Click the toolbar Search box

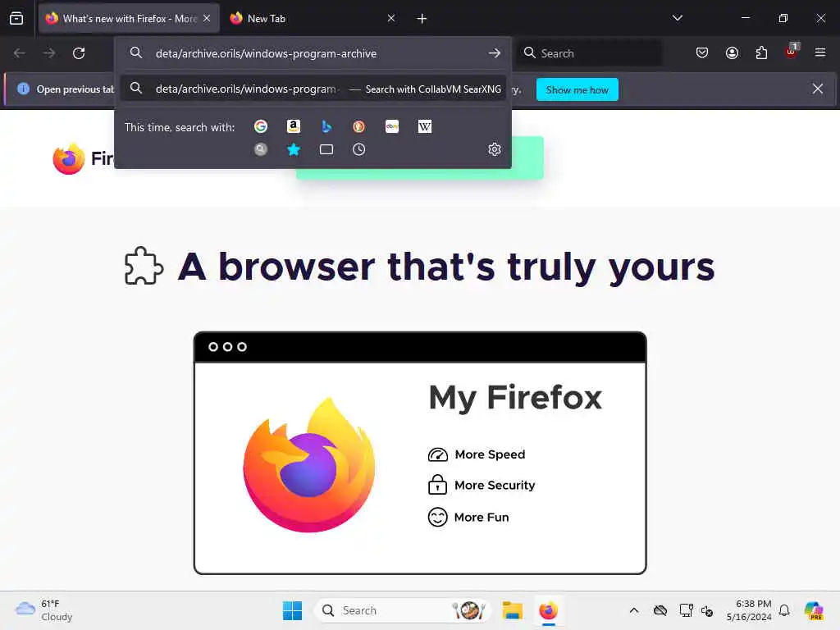click(x=589, y=53)
